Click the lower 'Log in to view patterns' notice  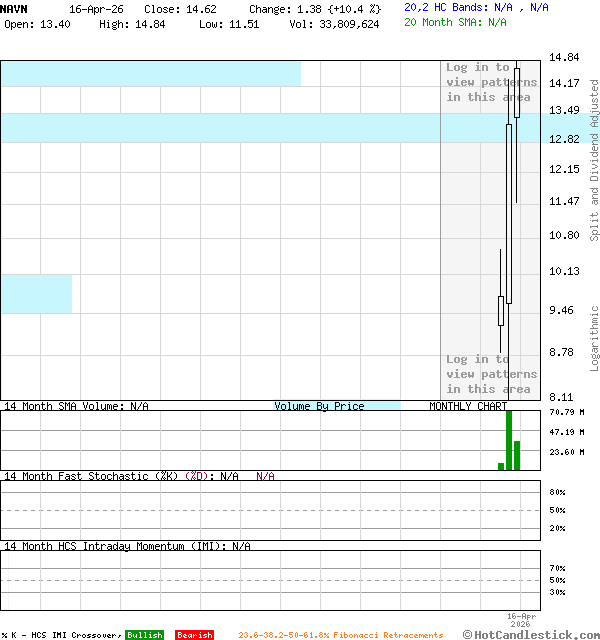(491, 374)
